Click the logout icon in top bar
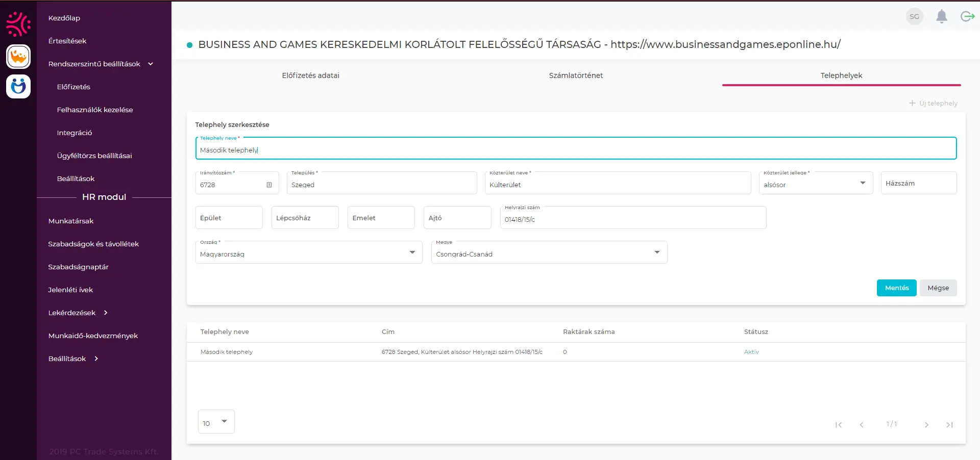The image size is (980, 460). coord(967,17)
